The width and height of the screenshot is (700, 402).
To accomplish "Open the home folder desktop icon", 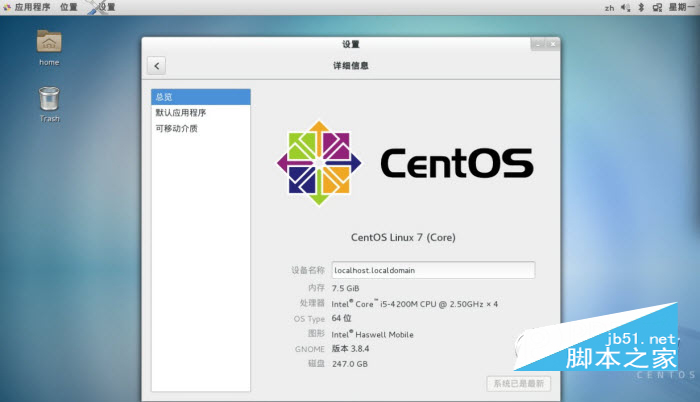I will click(49, 48).
